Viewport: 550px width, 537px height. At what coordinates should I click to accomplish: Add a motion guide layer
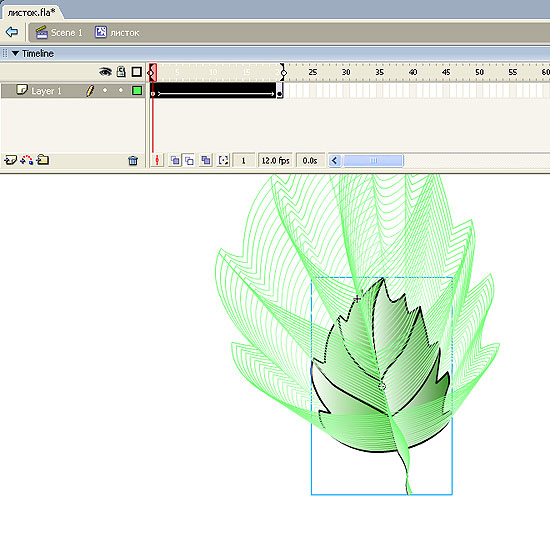[27, 160]
